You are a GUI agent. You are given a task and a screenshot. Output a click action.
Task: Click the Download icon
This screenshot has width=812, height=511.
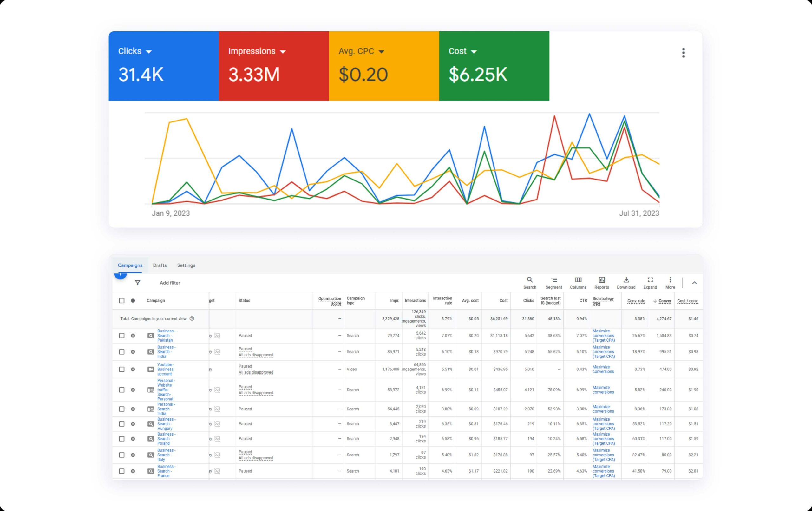coord(626,280)
